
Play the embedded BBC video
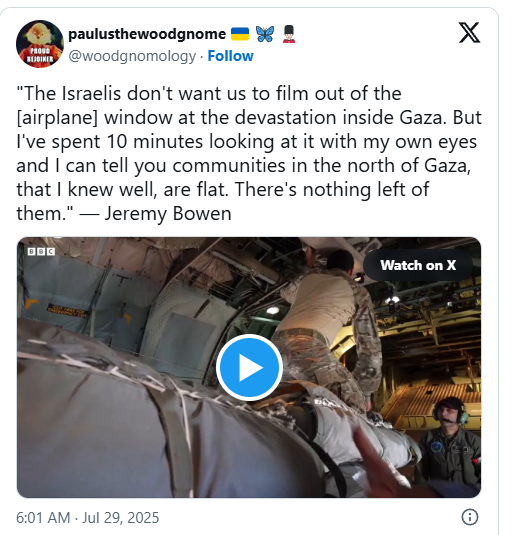pyautogui.click(x=249, y=367)
